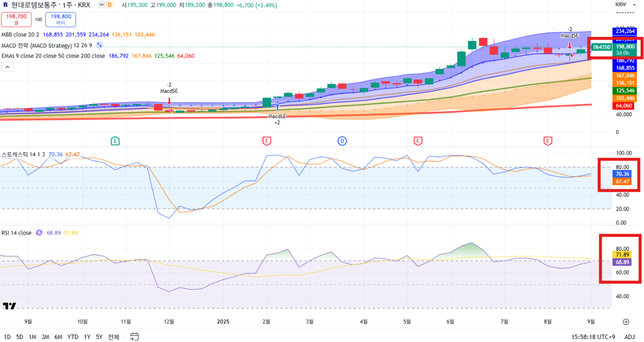Screen dimensions: 644x342
Task: Switch to the 5Y range
Action: [x=99, y=337]
